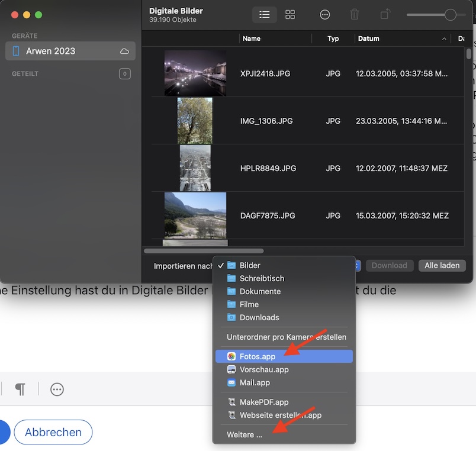
Task: Select Vorschau.app from the menu
Action: 264,369
